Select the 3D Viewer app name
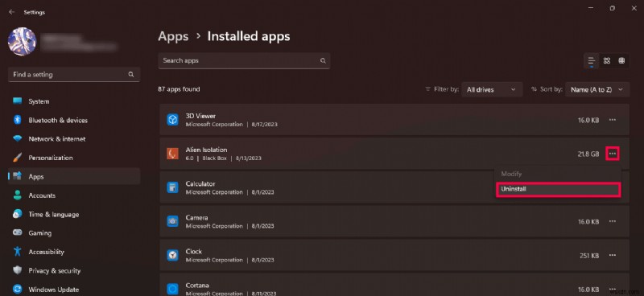 point(200,116)
